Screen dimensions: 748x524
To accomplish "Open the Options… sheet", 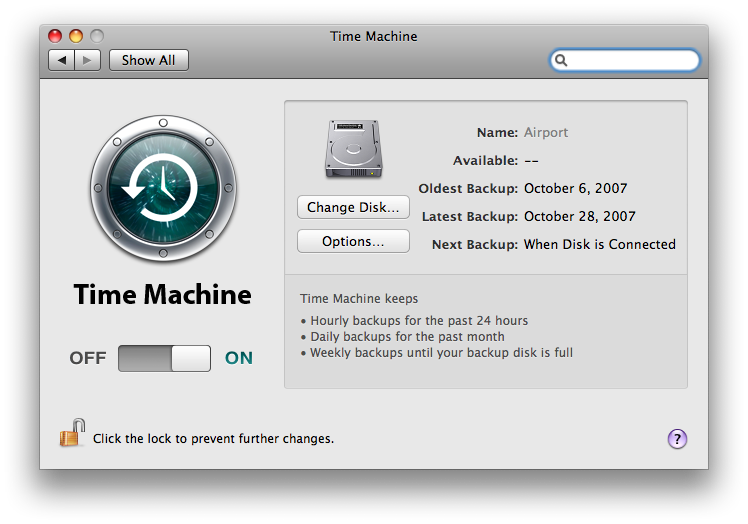I will point(353,241).
